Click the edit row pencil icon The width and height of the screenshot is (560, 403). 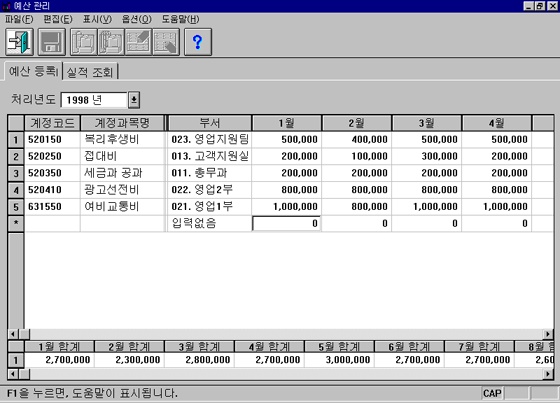pos(139,42)
